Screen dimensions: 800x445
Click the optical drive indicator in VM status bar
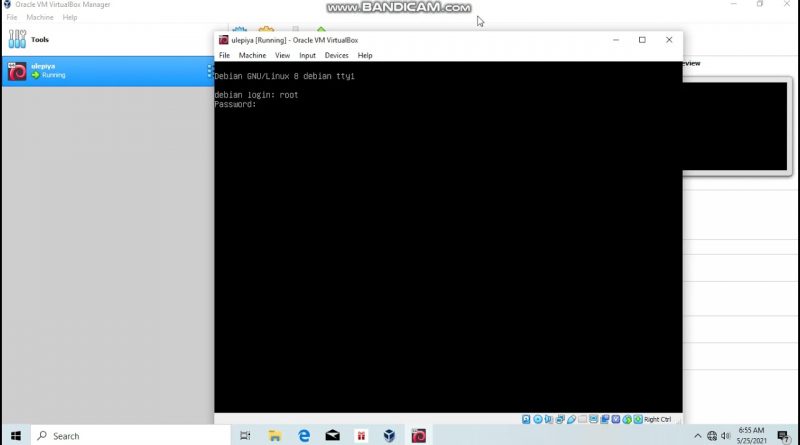coord(538,419)
